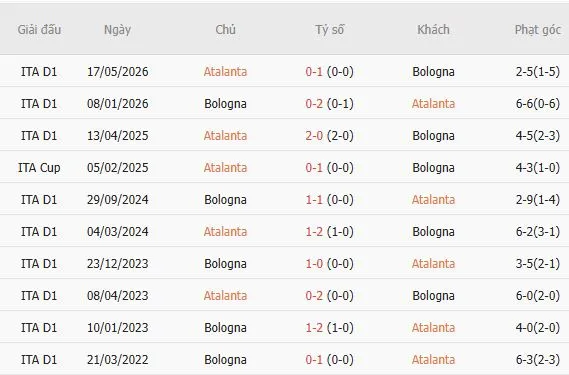Open Bologna link in 17/05/2026 row
The image size is (569, 375).
point(433,72)
